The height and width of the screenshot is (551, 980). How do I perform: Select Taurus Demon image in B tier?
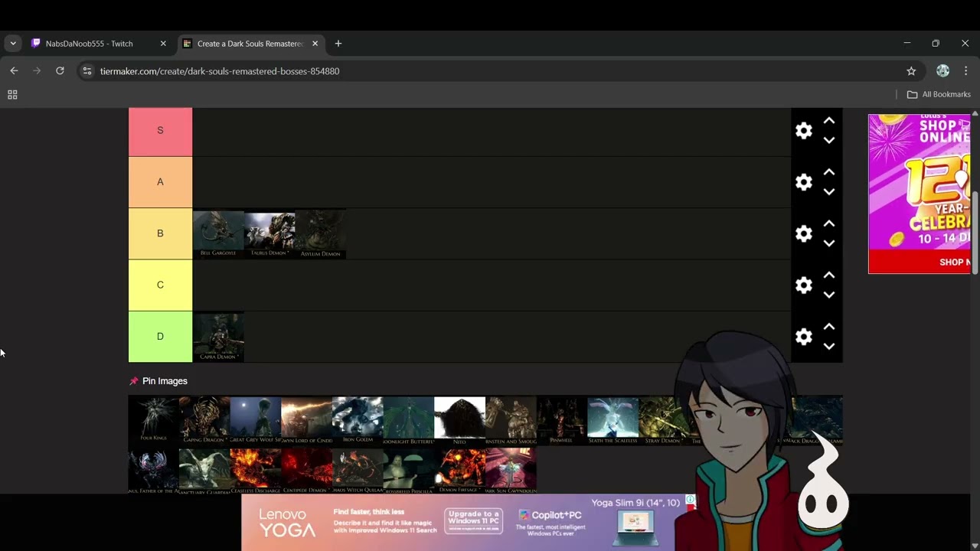(269, 233)
